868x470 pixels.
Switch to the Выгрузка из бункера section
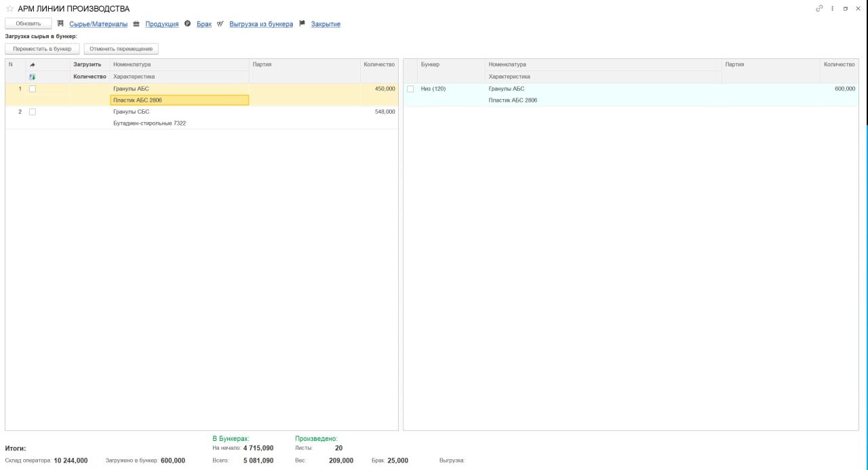261,24
